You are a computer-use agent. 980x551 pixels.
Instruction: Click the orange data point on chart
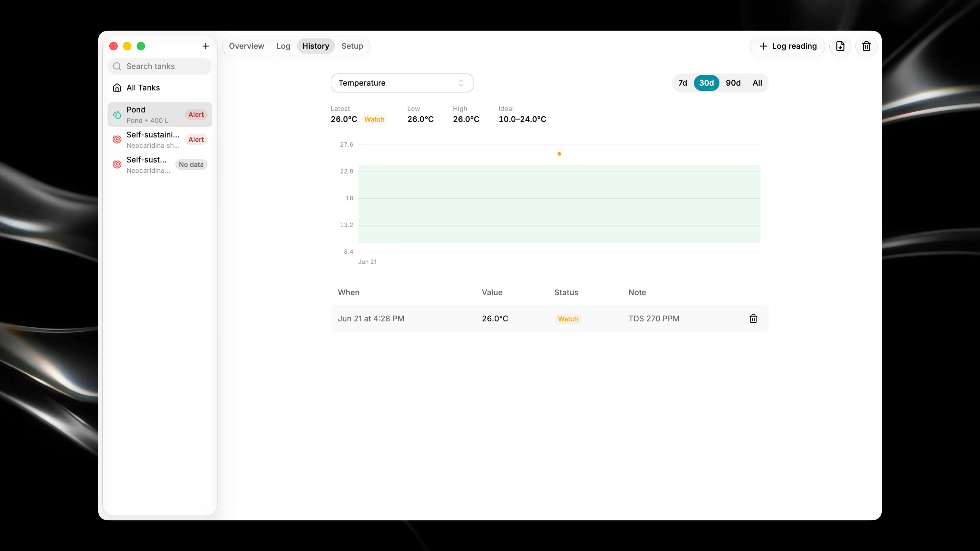point(559,154)
